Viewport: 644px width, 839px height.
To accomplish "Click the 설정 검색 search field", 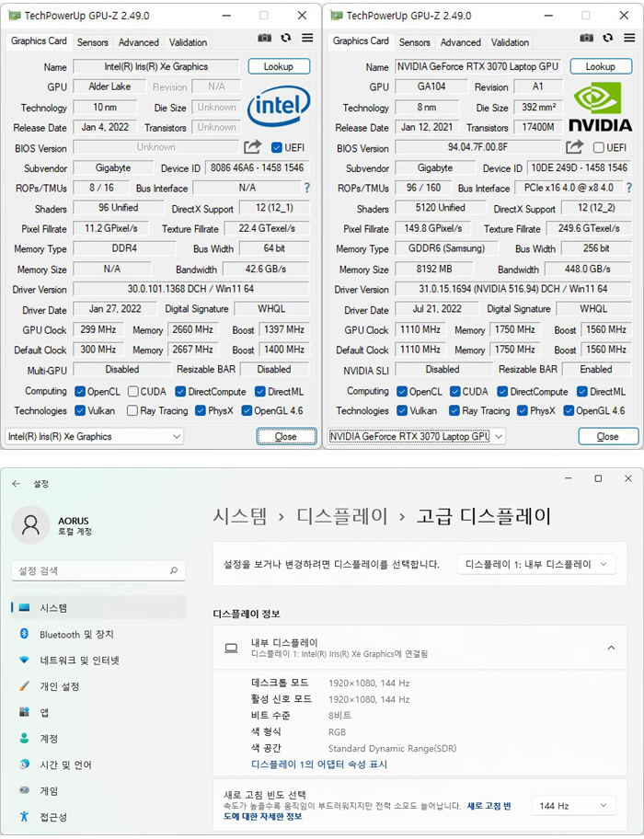I will 98,571.
